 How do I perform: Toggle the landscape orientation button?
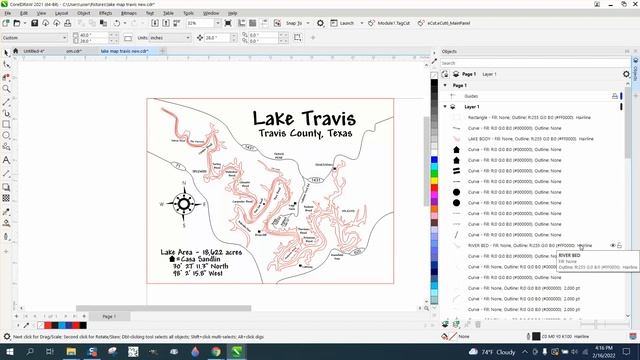tap(128, 38)
